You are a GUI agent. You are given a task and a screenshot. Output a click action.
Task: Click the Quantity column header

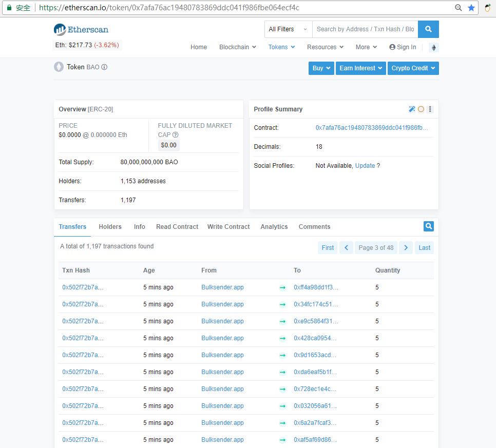388,270
